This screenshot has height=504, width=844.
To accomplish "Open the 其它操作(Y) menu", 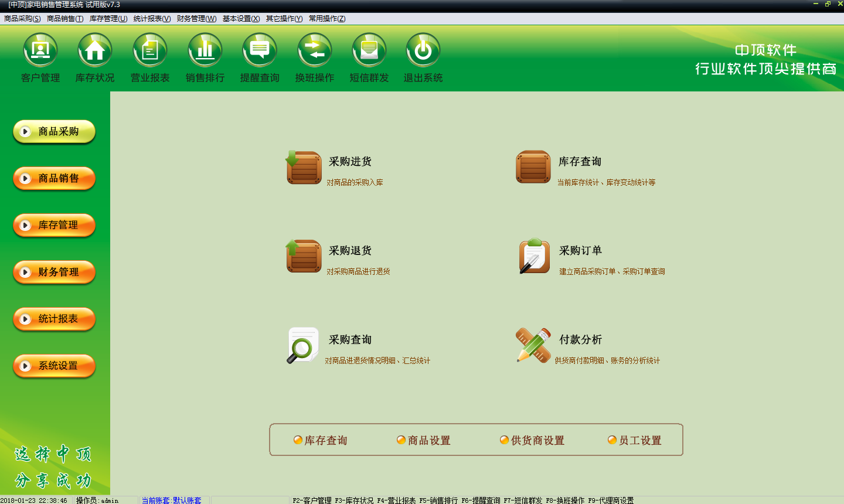I will (x=284, y=19).
